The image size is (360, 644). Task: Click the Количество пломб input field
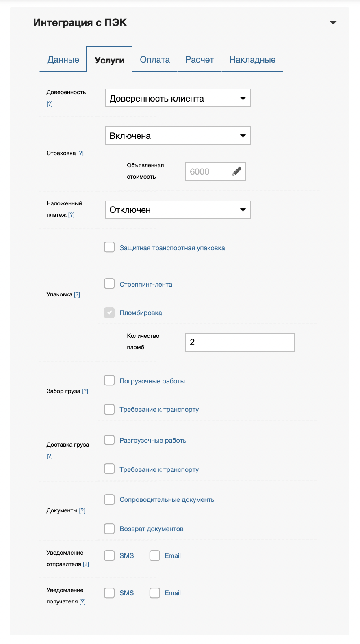click(x=240, y=342)
